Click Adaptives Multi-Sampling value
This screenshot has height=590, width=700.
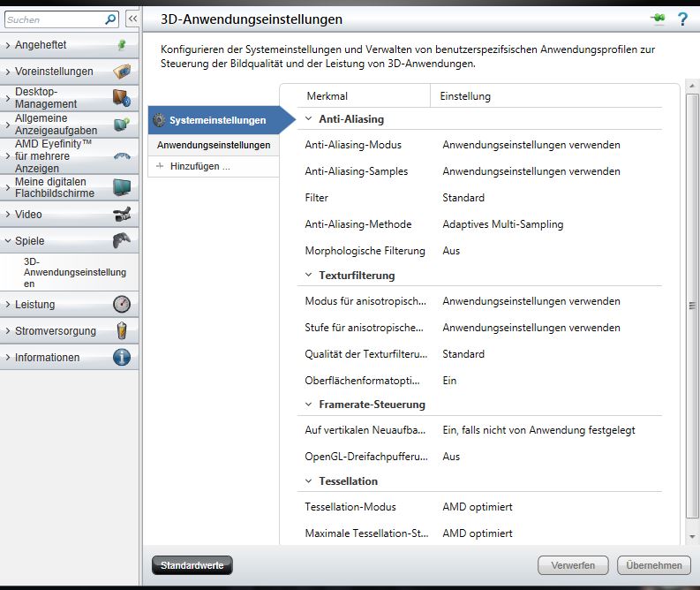tap(502, 224)
